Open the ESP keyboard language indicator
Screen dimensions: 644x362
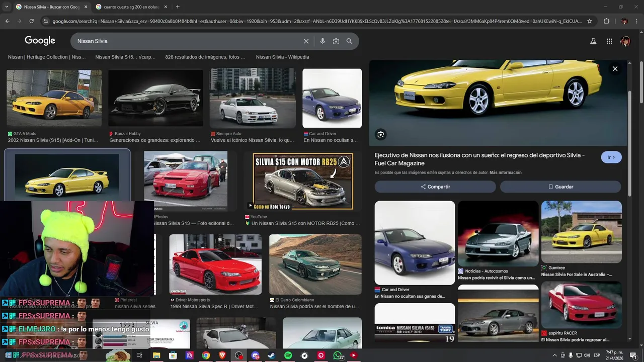[x=597, y=355]
